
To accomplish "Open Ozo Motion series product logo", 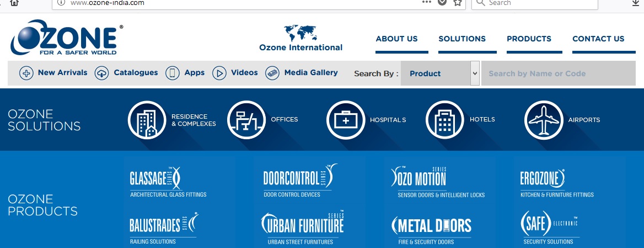I will (418, 177).
